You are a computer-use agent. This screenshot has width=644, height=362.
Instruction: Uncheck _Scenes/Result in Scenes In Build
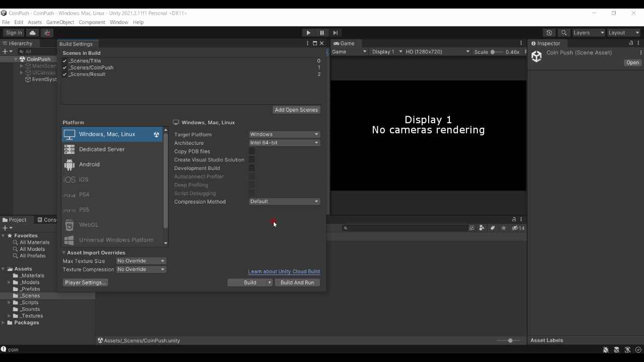pyautogui.click(x=64, y=74)
